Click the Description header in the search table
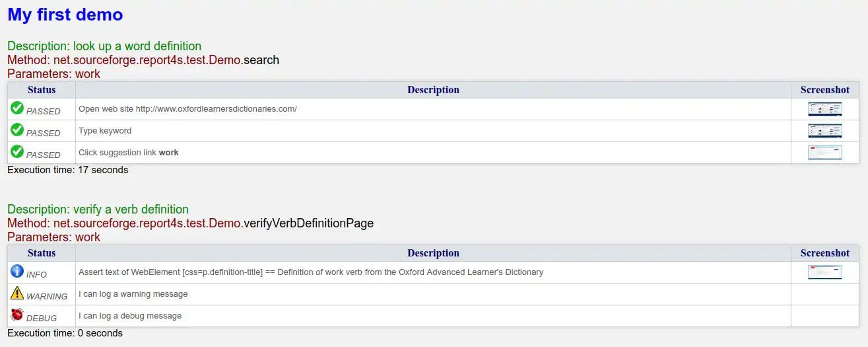 pos(433,90)
